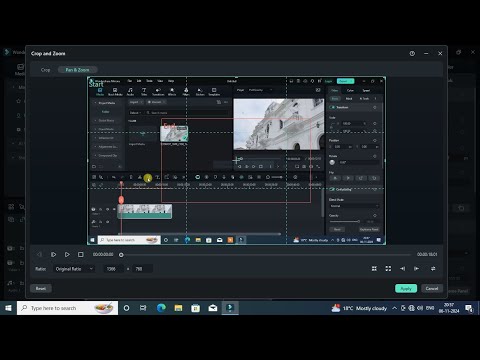This screenshot has height=360, width=480.
Task: Click the Type here to search box
Action: pyautogui.click(x=67, y=308)
